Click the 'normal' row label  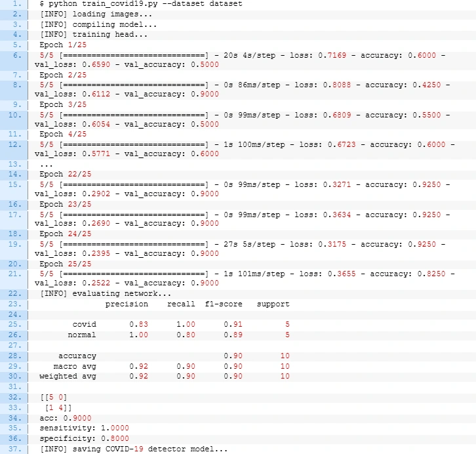click(82, 335)
